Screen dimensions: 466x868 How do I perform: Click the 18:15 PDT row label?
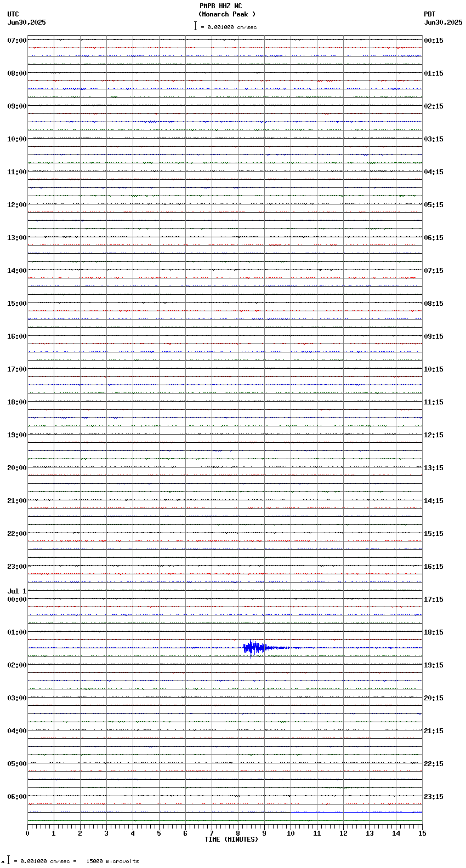point(434,632)
